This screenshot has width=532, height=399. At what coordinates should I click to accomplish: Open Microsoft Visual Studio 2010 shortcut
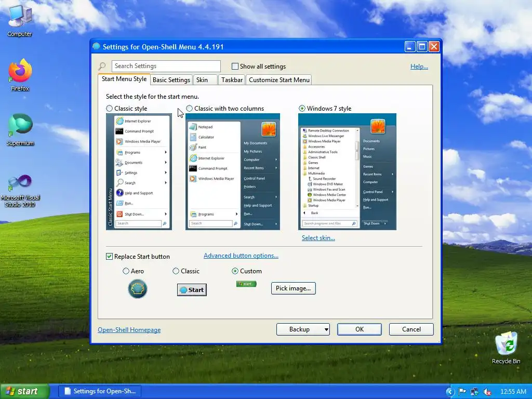[x=20, y=191]
